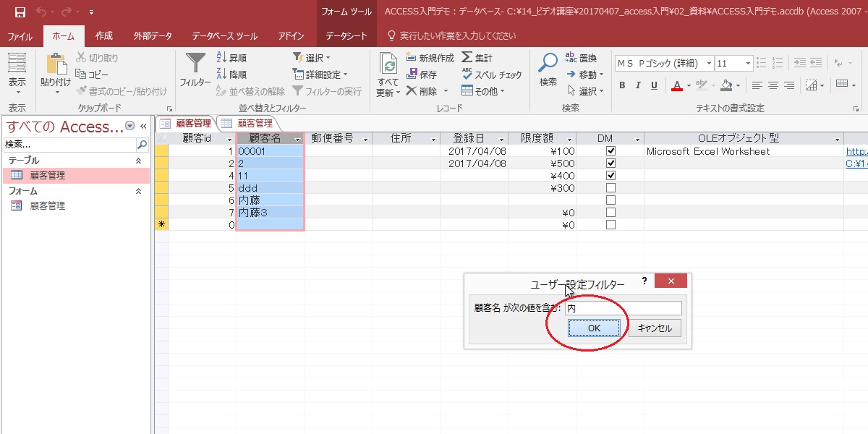Click the Save icon in the title bar

[20, 12]
